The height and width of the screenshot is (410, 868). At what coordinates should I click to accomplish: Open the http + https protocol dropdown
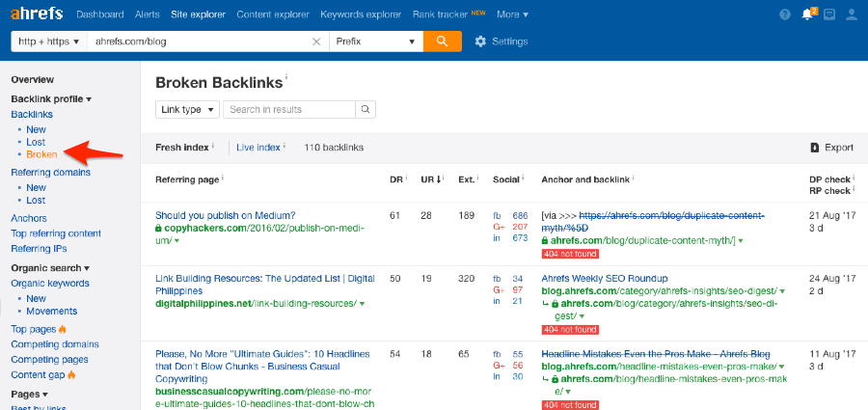(48, 41)
